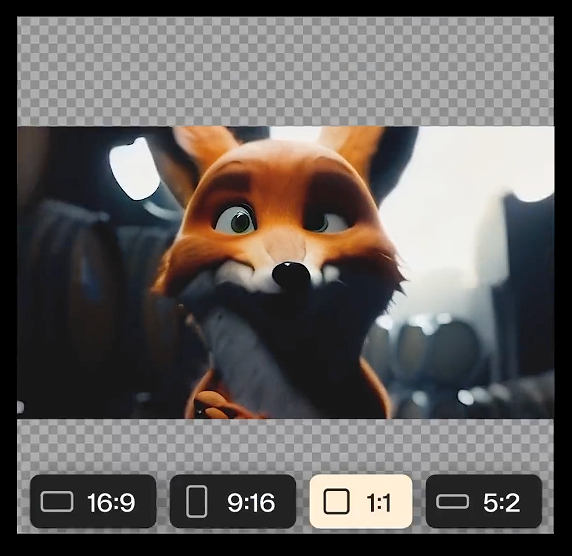572x556 pixels.
Task: Set the canvas to 5:2 ratio
Action: [x=484, y=501]
